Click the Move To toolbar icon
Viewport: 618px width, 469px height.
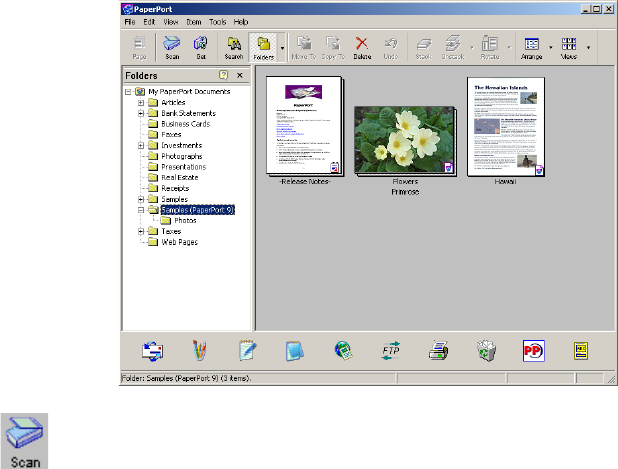pyautogui.click(x=304, y=47)
